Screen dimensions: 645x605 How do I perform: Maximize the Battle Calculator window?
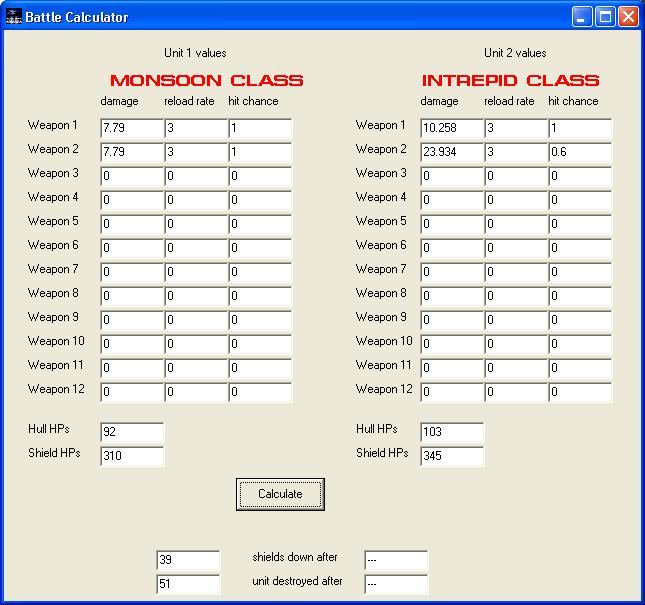[605, 17]
